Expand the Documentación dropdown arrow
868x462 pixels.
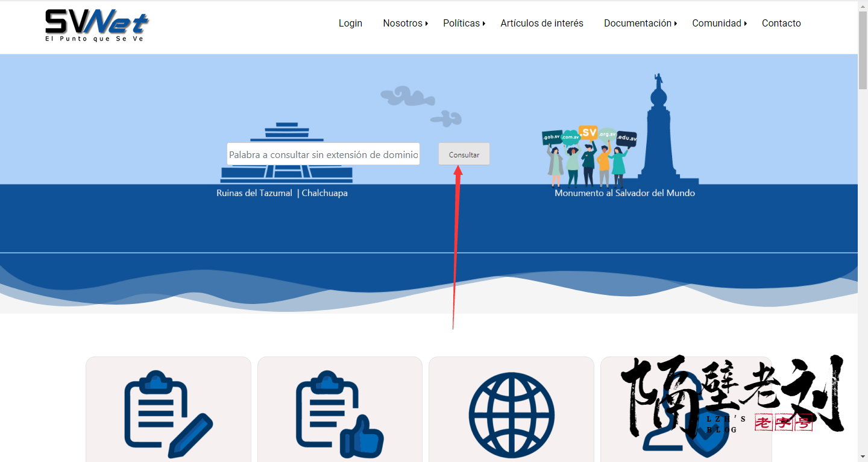tap(675, 24)
